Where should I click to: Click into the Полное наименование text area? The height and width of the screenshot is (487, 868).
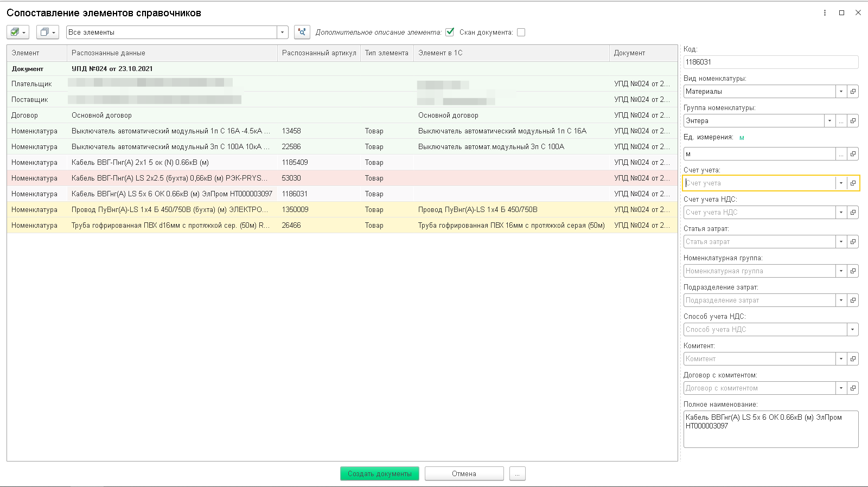771,429
